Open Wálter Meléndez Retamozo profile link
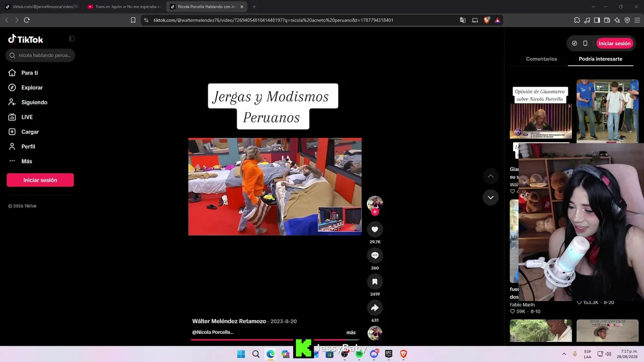This screenshot has width=644, height=362. pos(229,321)
